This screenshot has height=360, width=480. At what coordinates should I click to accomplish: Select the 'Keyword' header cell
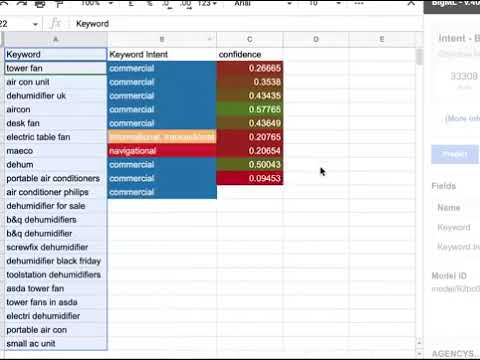tap(55, 54)
